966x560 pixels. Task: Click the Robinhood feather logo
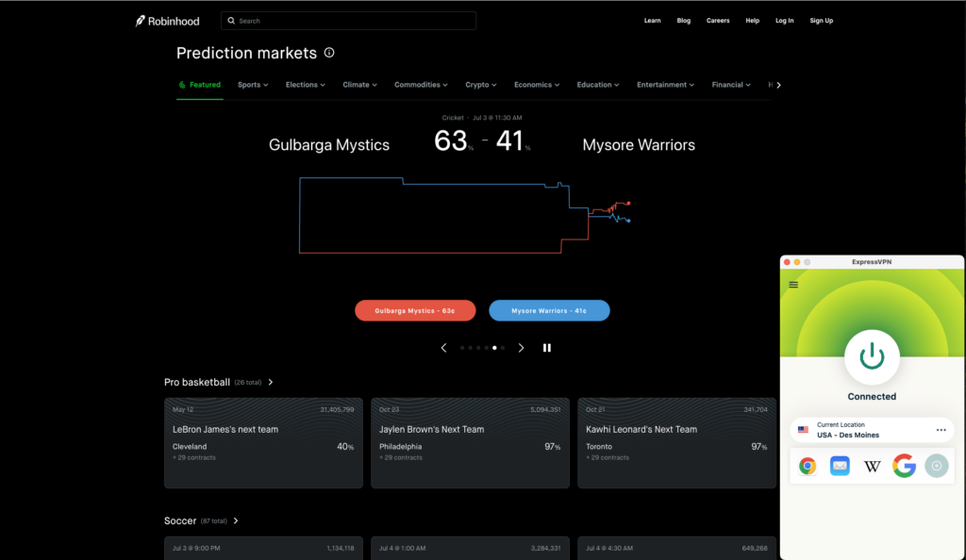click(141, 21)
